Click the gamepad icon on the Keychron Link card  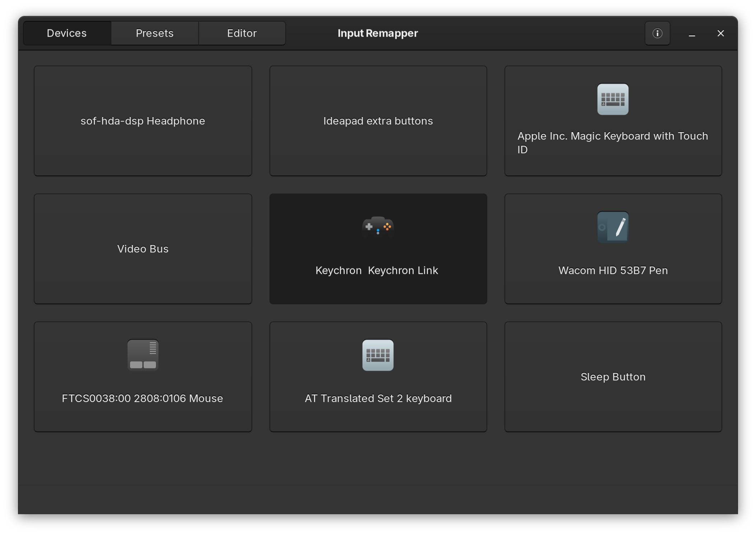click(378, 227)
